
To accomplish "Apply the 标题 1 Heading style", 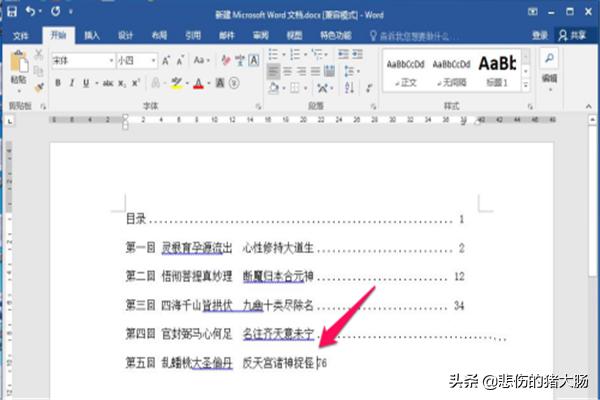I will tap(497, 71).
